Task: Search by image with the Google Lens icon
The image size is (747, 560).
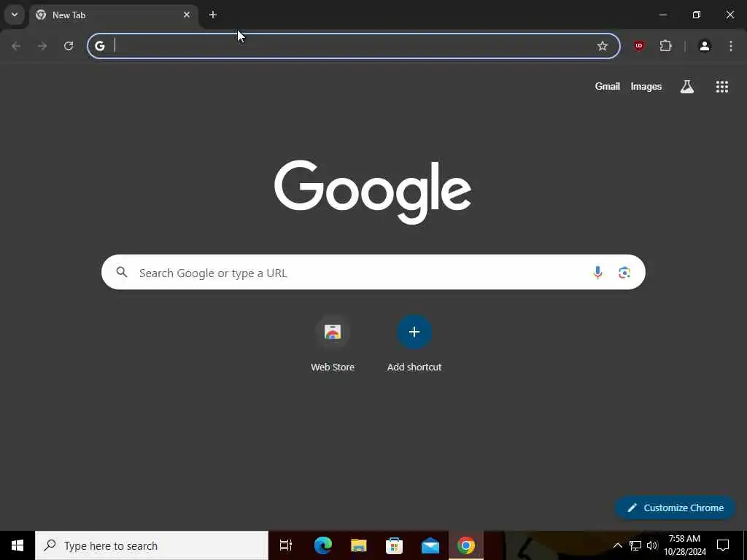Action: pos(624,272)
